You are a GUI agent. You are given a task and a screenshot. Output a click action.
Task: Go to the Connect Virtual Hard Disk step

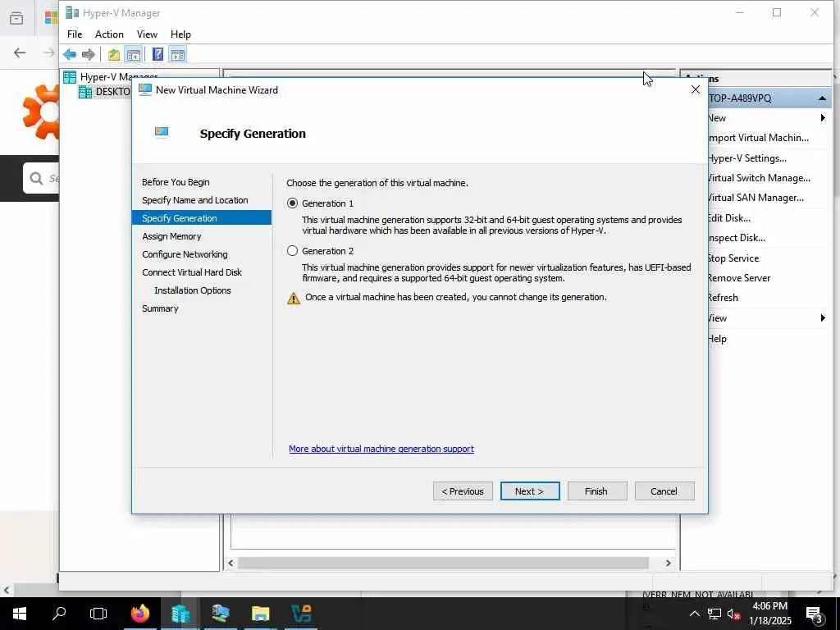(x=192, y=272)
